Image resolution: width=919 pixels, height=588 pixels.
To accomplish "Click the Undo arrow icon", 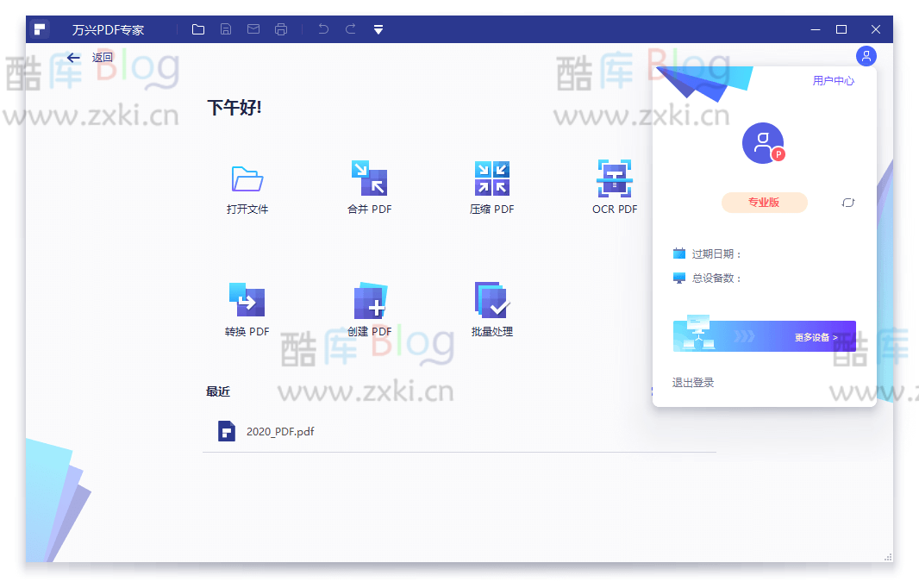I will click(322, 28).
